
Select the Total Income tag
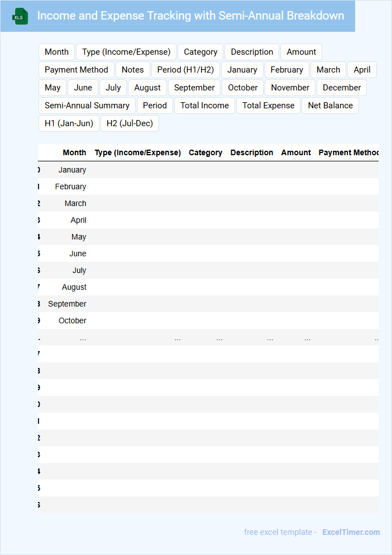pyautogui.click(x=205, y=106)
